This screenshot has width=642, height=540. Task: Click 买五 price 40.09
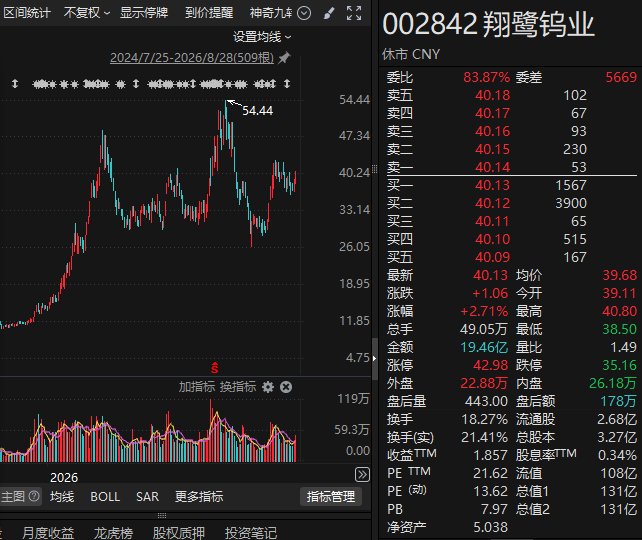coord(493,258)
